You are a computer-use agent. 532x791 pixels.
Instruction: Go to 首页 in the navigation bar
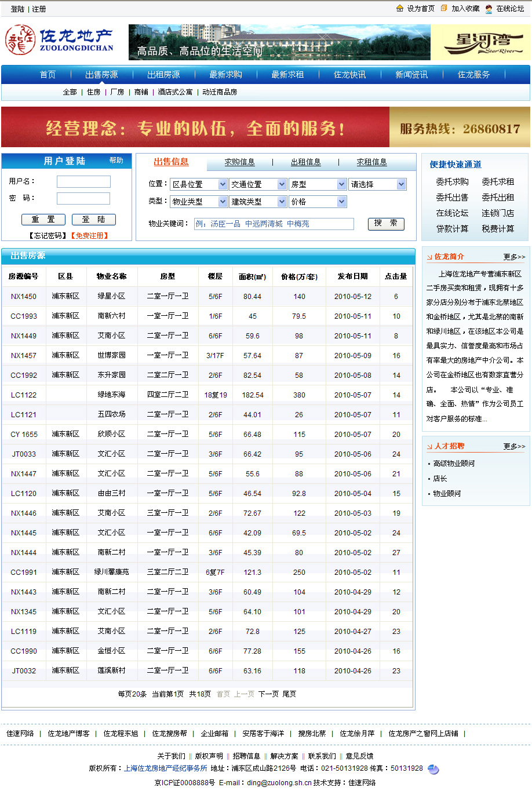pos(48,75)
